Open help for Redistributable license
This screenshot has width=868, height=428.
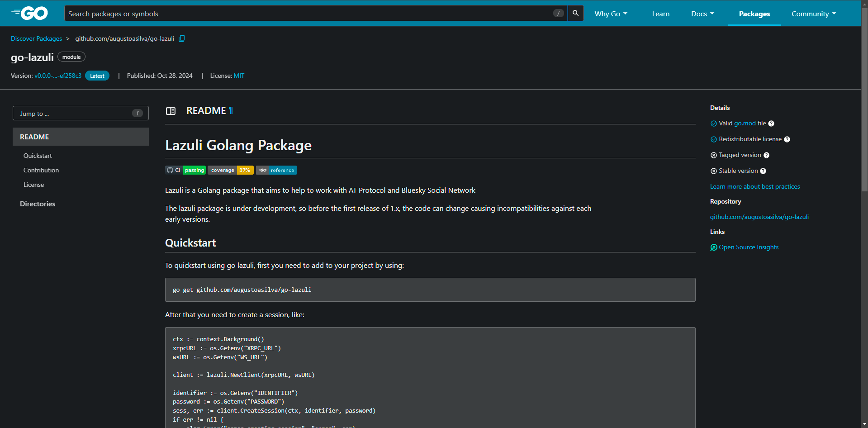pyautogui.click(x=787, y=139)
